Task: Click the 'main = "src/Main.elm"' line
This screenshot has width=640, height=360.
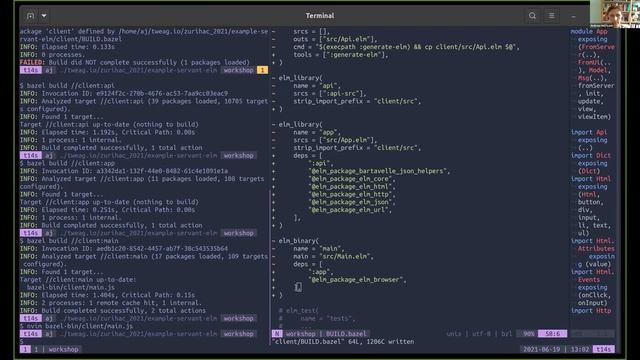Action: 333,256
